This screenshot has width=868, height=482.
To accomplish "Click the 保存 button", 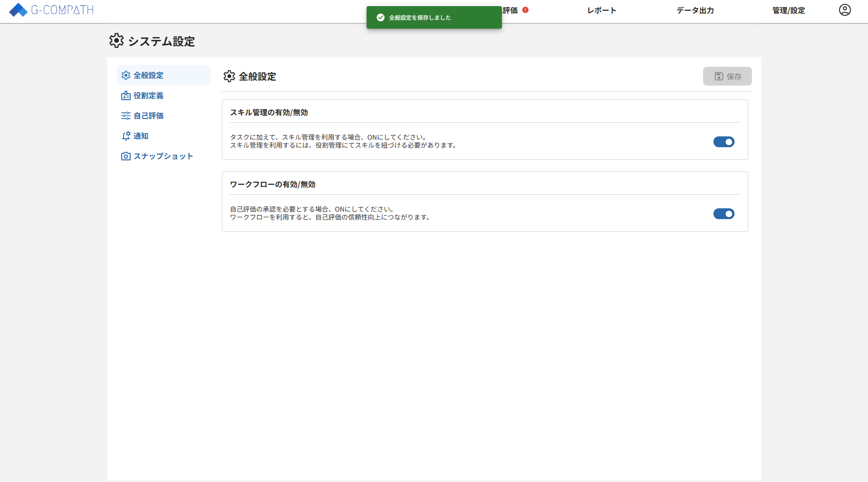I will (727, 76).
